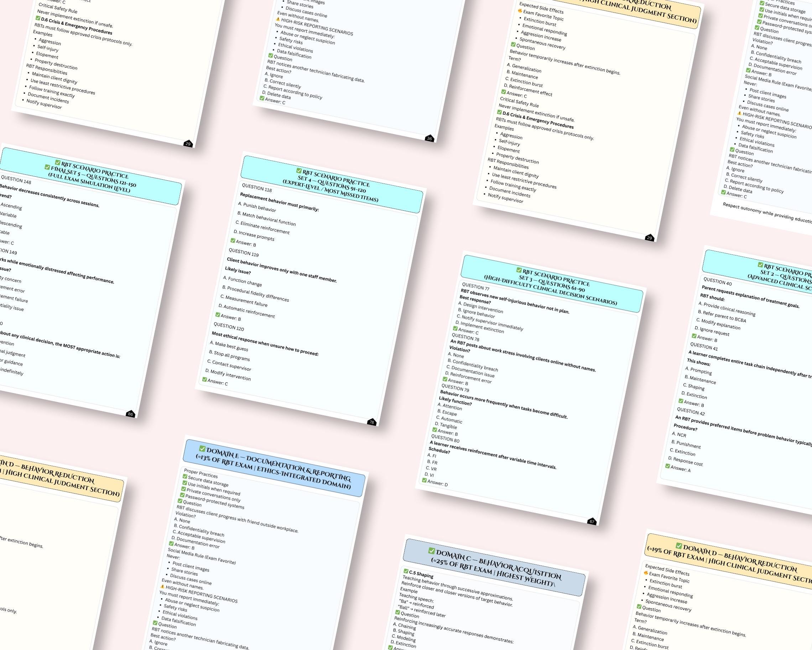This screenshot has height=650, width=812.
Task: Click the page number badge 86
Action: [x=130, y=414]
